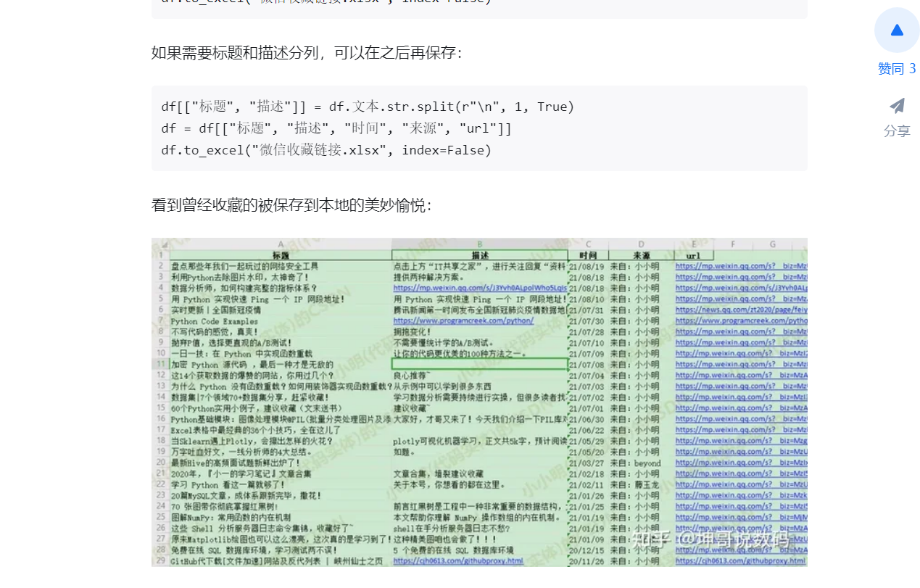Click the paragraph "如果需要标题和描述分列，可以在之后再保存："
Viewport: 920px width, 588px height.
pyautogui.click(x=307, y=52)
